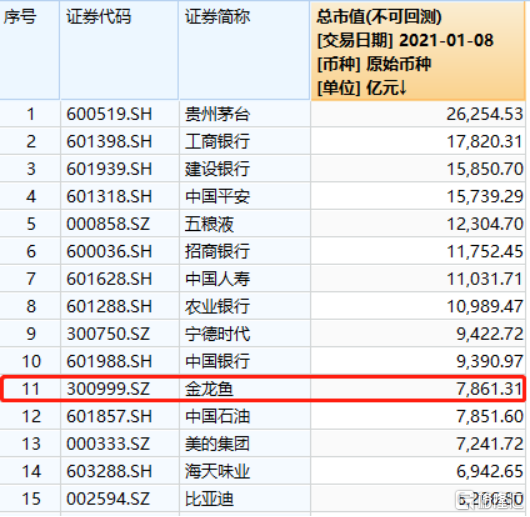The height and width of the screenshot is (517, 530).
Task: Select the 海天味业 name cell
Action: 245,471
